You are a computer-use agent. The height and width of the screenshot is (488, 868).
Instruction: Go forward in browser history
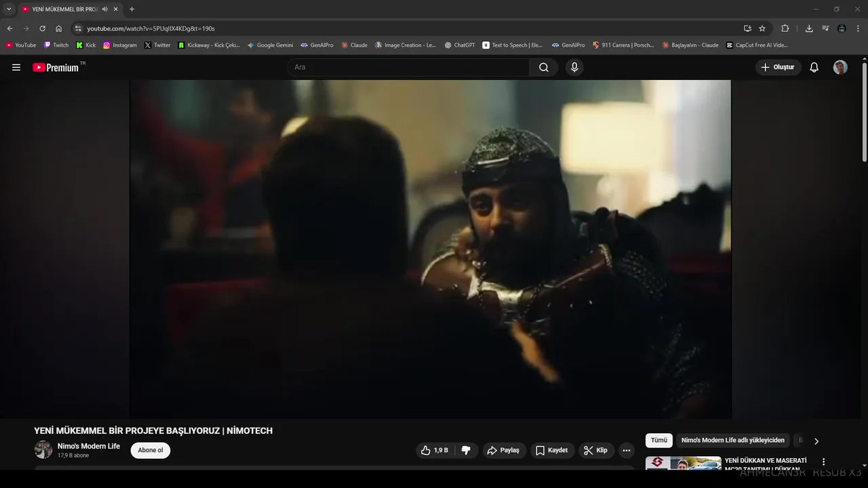click(26, 28)
